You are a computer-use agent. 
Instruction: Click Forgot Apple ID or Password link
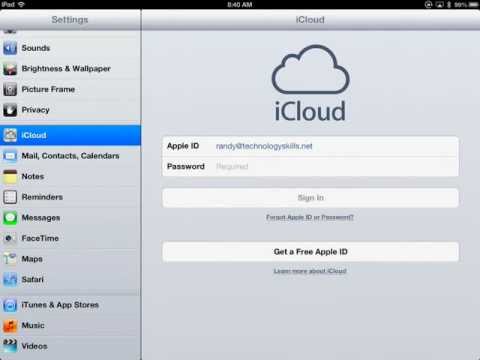coord(310,218)
